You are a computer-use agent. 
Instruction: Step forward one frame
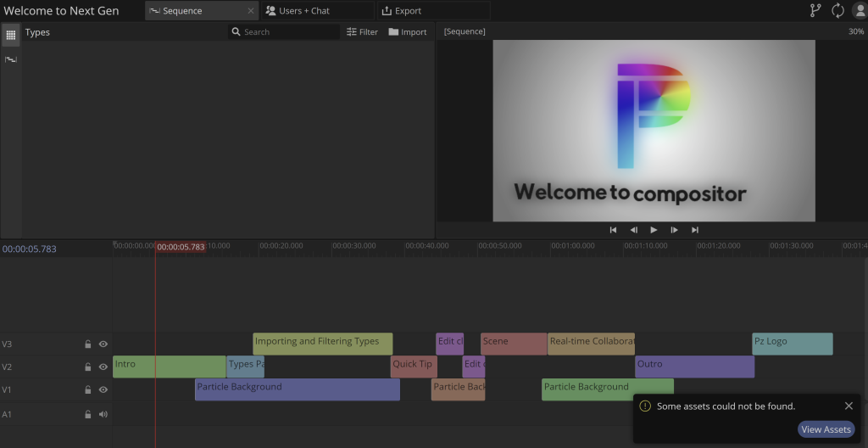tap(675, 230)
